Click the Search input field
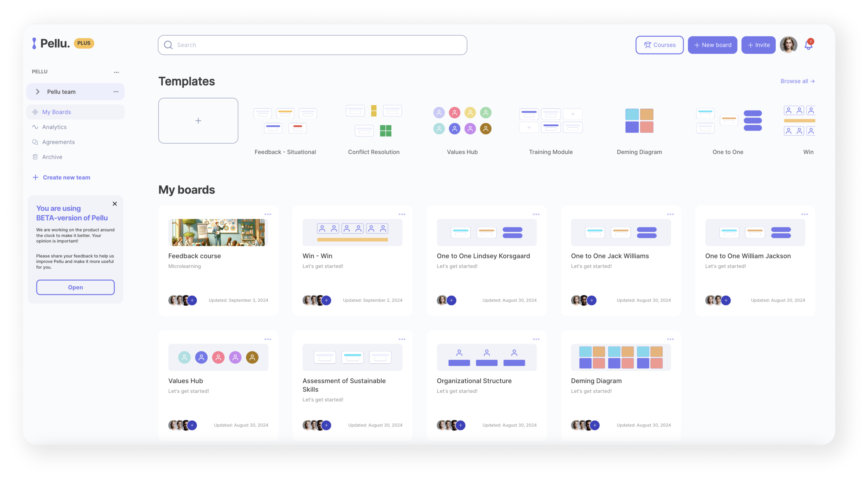The height and width of the screenshot is (478, 868). tap(312, 45)
